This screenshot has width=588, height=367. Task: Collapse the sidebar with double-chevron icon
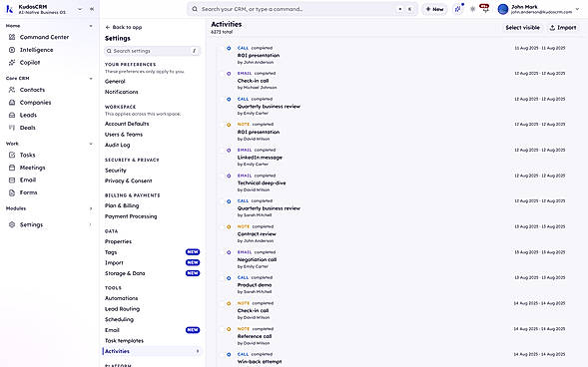pyautogui.click(x=92, y=9)
